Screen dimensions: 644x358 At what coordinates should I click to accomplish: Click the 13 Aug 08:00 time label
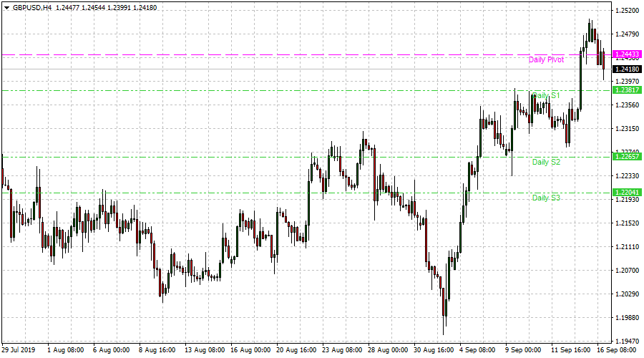point(205,350)
